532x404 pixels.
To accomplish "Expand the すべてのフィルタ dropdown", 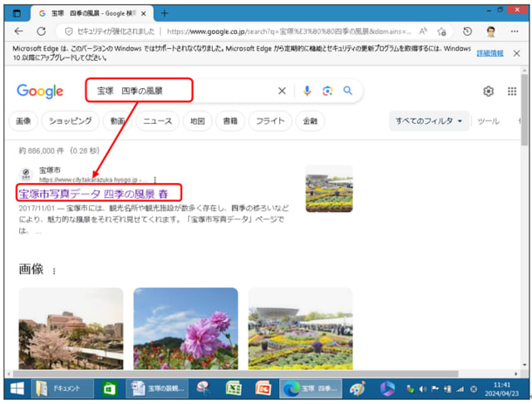I will point(429,121).
